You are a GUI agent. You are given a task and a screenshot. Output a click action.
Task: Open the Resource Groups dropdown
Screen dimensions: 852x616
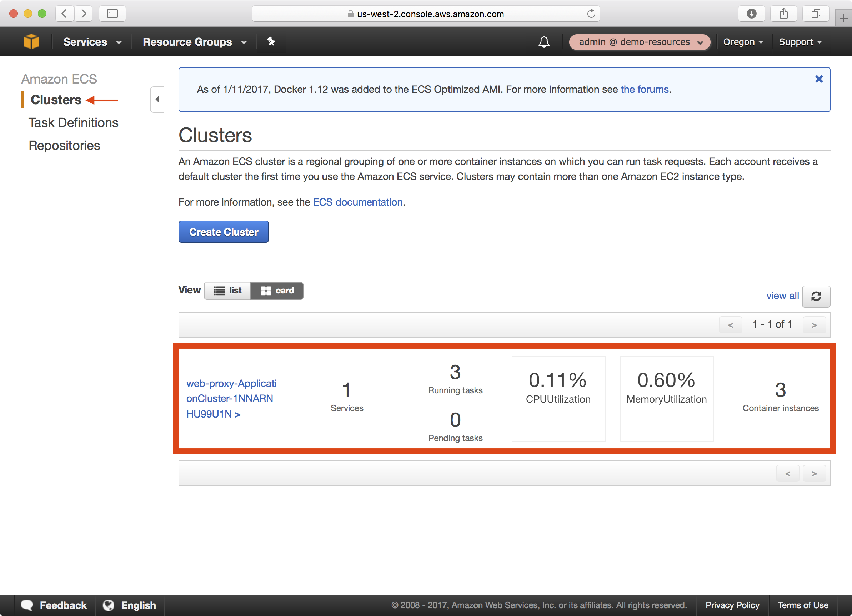coord(195,42)
